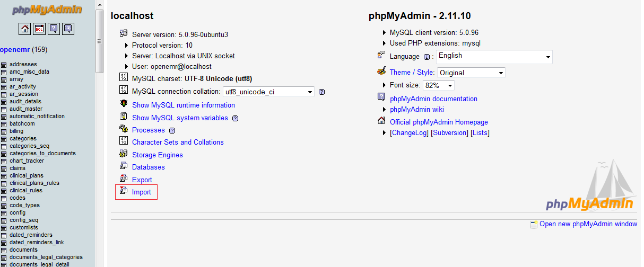The height and width of the screenshot is (267, 644).
Task: Click the Subversion link
Action: click(x=450, y=132)
